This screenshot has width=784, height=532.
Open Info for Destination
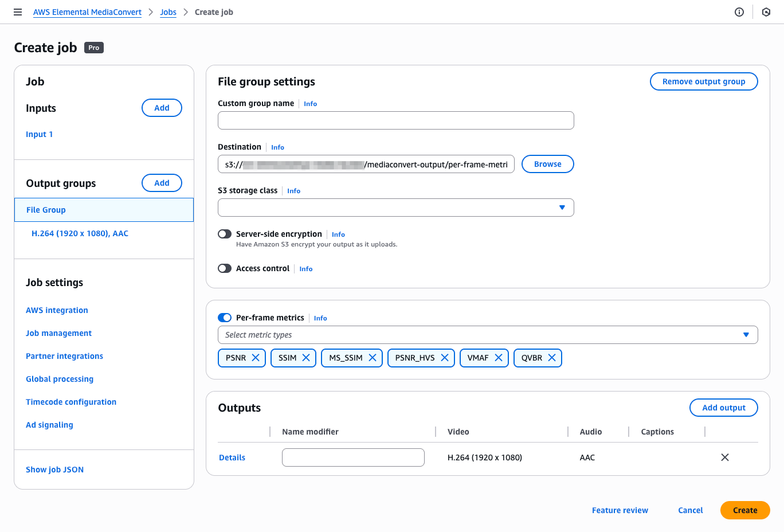pyautogui.click(x=277, y=147)
